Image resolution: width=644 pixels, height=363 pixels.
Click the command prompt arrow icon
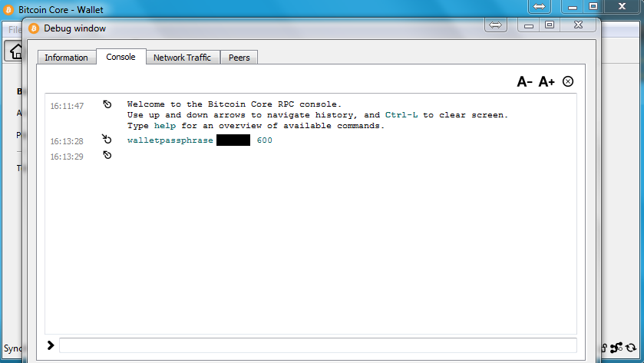[51, 345]
